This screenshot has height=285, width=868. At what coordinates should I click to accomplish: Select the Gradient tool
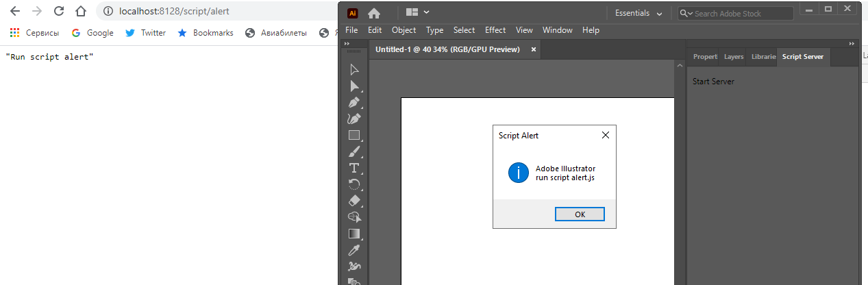[x=354, y=234]
